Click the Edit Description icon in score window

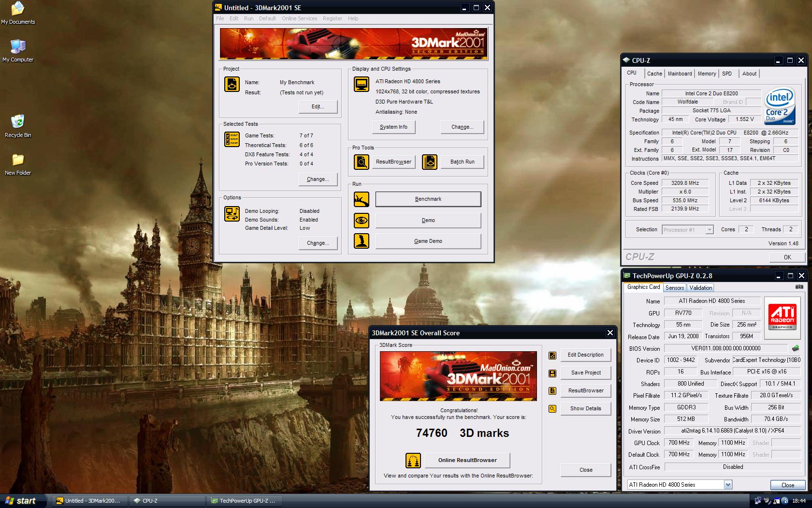pos(552,356)
